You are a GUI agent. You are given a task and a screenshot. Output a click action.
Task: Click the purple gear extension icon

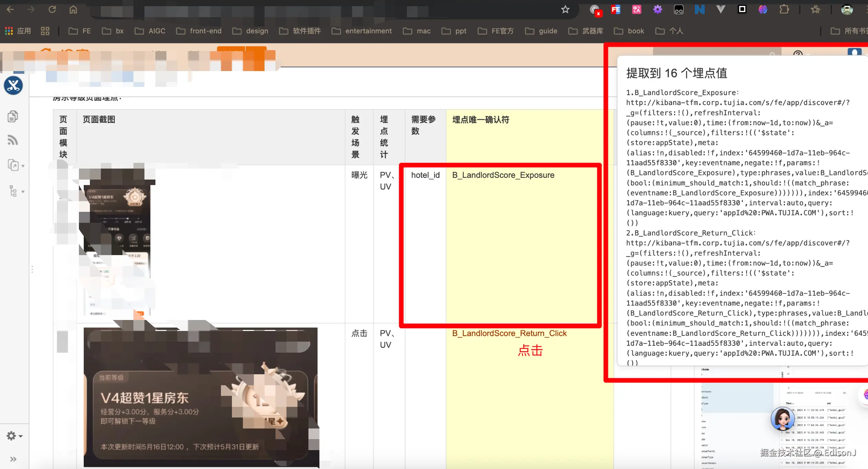[x=657, y=10]
